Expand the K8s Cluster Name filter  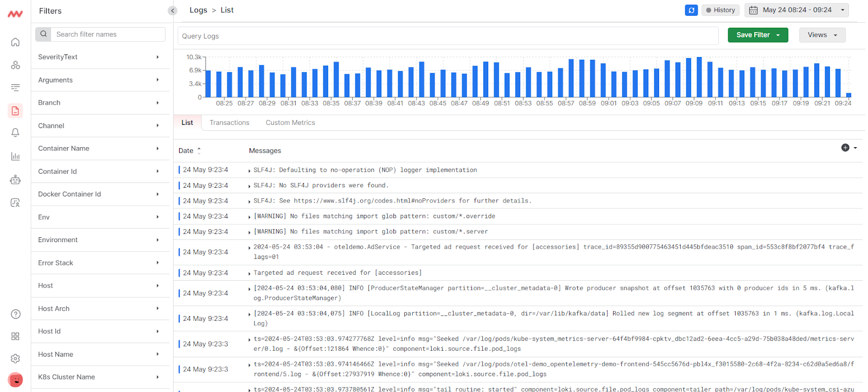pyautogui.click(x=100, y=377)
